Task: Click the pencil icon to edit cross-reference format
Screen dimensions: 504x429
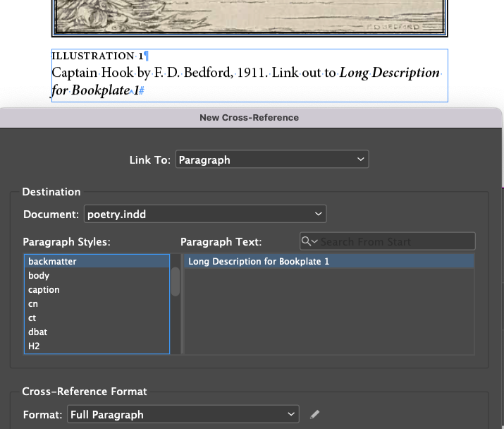Action: pos(314,414)
